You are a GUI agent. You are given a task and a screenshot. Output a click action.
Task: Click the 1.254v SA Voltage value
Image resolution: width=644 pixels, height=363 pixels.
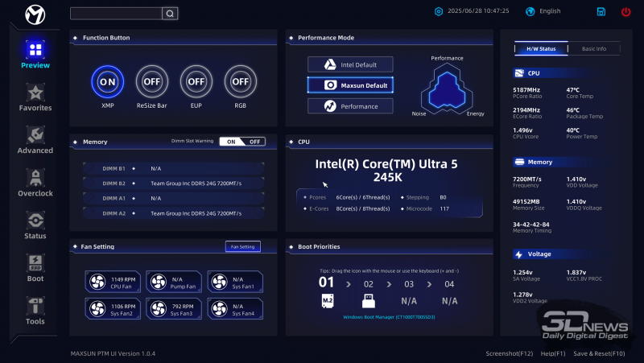point(522,272)
